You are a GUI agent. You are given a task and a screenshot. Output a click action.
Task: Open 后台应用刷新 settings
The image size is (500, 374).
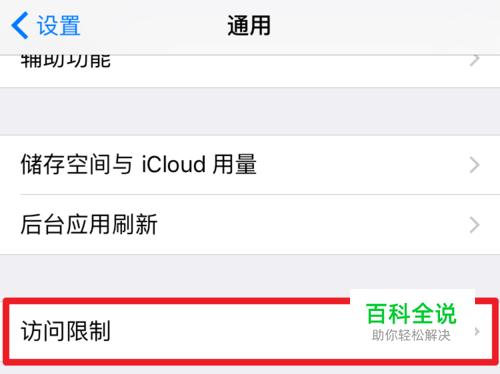coord(250,225)
